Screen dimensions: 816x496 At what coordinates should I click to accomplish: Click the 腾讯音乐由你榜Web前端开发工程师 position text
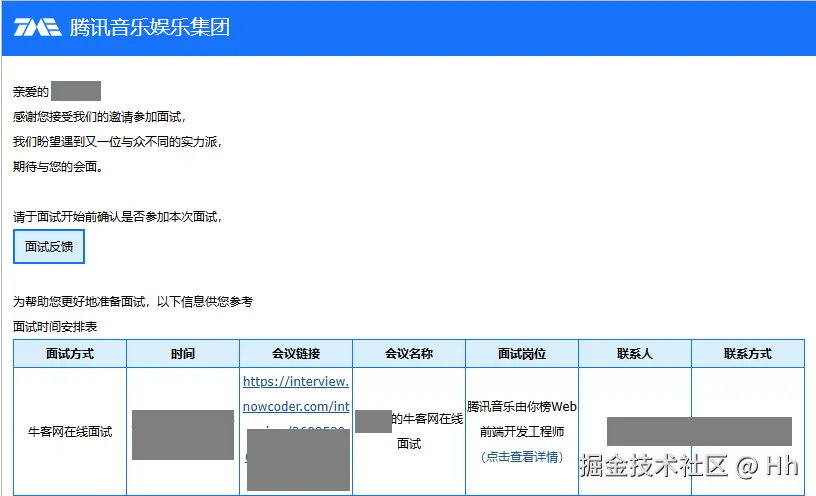tap(522, 419)
